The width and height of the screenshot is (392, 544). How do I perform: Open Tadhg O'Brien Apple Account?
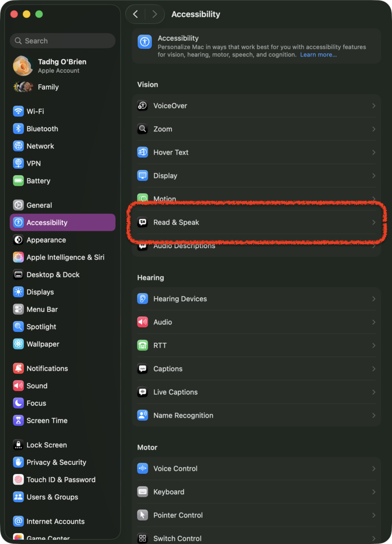coord(62,66)
